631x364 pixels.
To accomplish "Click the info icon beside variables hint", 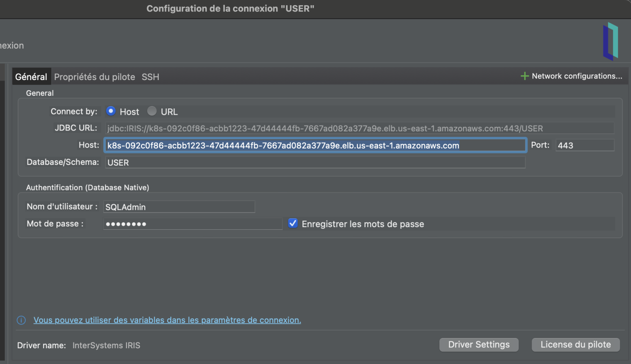I will click(21, 320).
